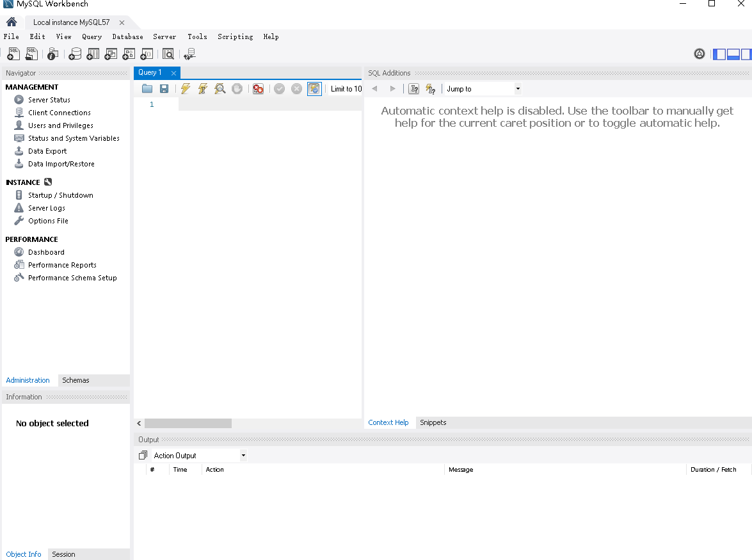This screenshot has width=752, height=560.
Task: Switch to the Session tab
Action: point(63,554)
